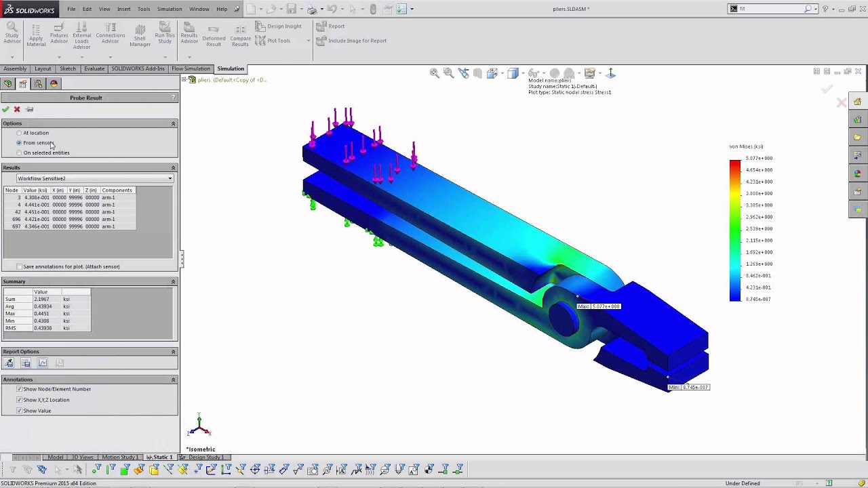Collapse the Annotations section
The width and height of the screenshot is (868, 488).
(x=173, y=380)
